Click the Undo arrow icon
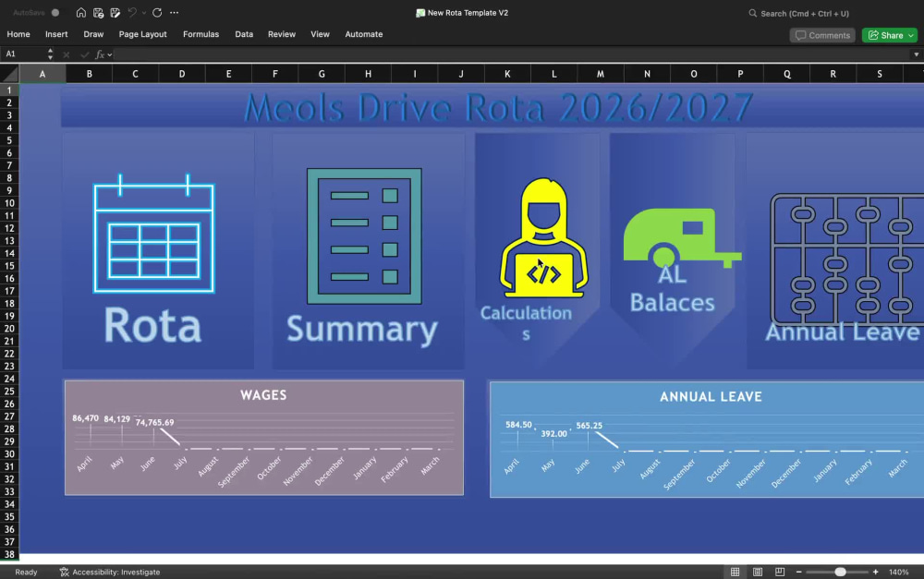The image size is (924, 579). click(132, 12)
